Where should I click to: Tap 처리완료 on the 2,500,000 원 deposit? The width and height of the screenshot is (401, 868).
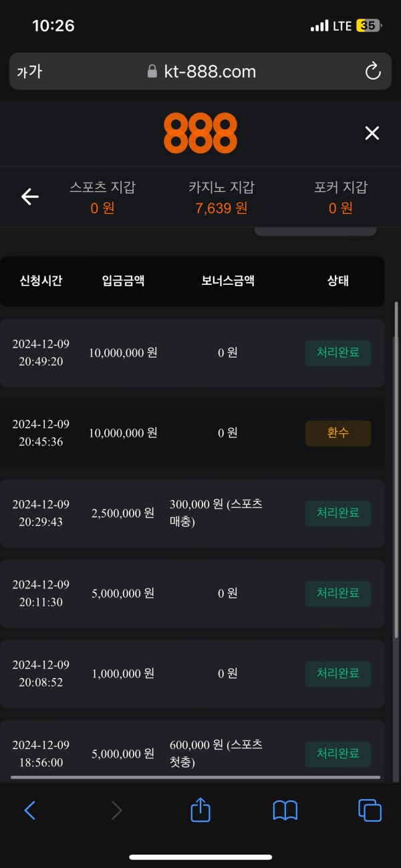338,513
